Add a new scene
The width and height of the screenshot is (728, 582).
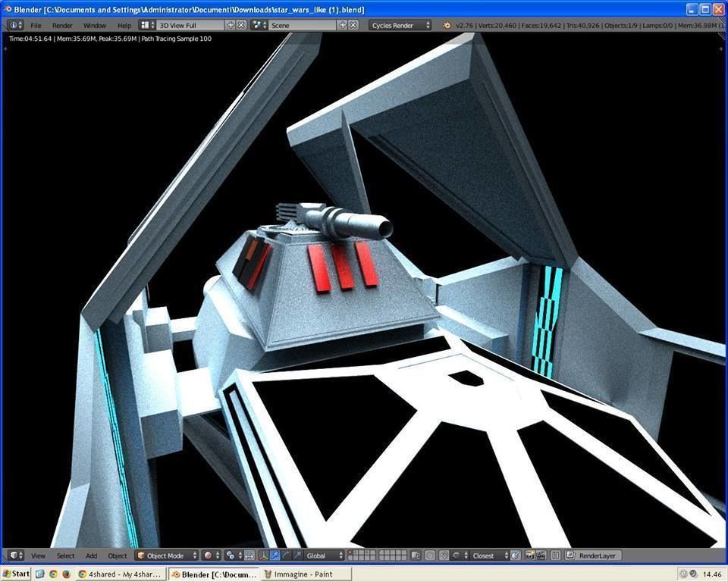pos(343,25)
